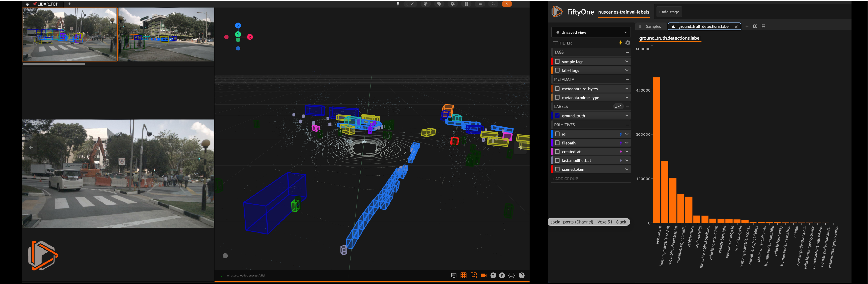The width and height of the screenshot is (868, 284).
Task: Show JSON with curly braces icon
Action: pyautogui.click(x=512, y=276)
